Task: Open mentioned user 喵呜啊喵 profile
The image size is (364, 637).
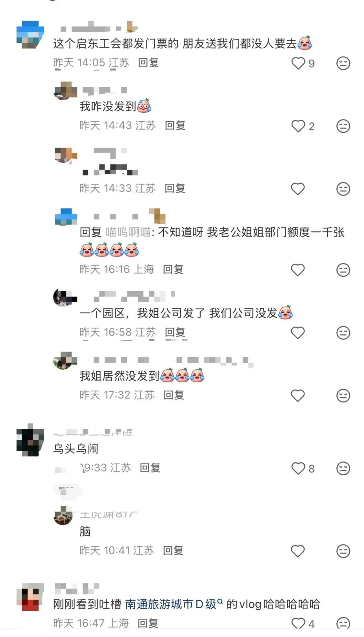Action: 128,232
